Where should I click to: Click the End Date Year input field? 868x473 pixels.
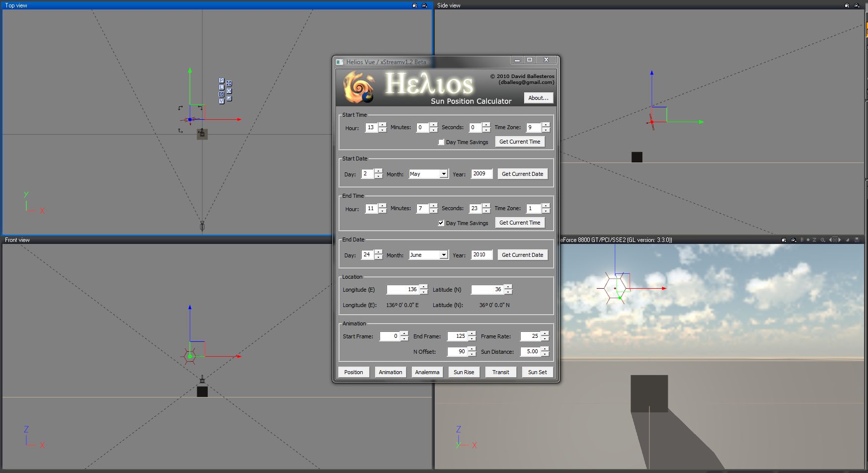[x=481, y=255]
